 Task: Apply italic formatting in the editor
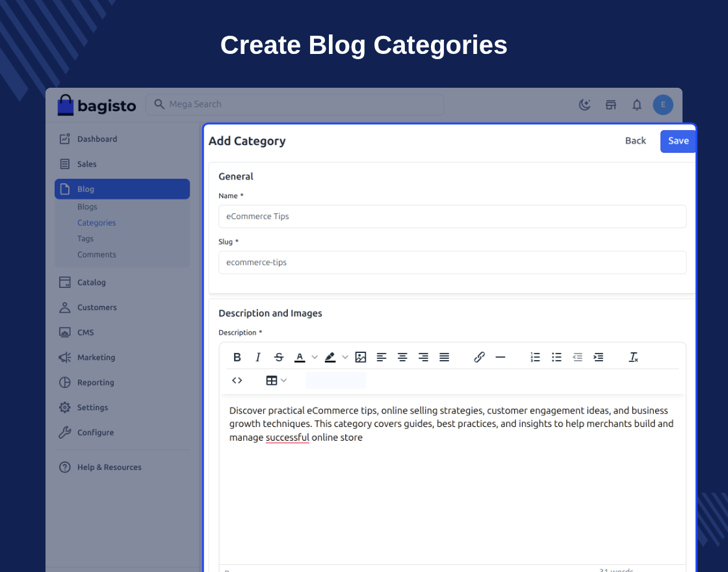[x=257, y=357]
